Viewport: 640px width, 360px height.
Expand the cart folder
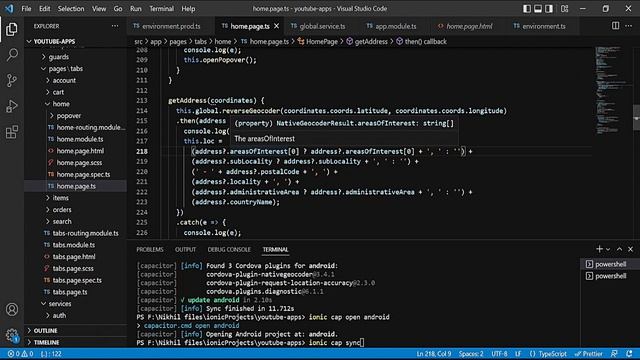pyautogui.click(x=76, y=92)
